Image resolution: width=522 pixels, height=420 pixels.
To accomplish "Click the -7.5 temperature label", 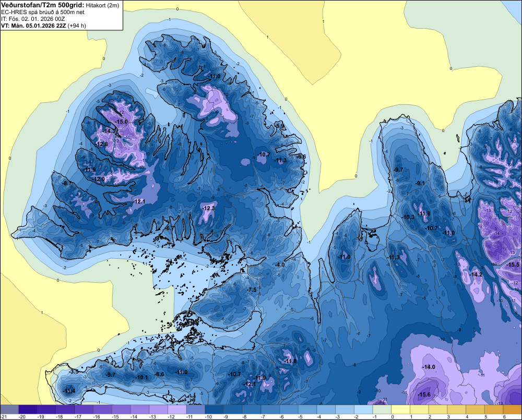I will pyautogui.click(x=252, y=290).
